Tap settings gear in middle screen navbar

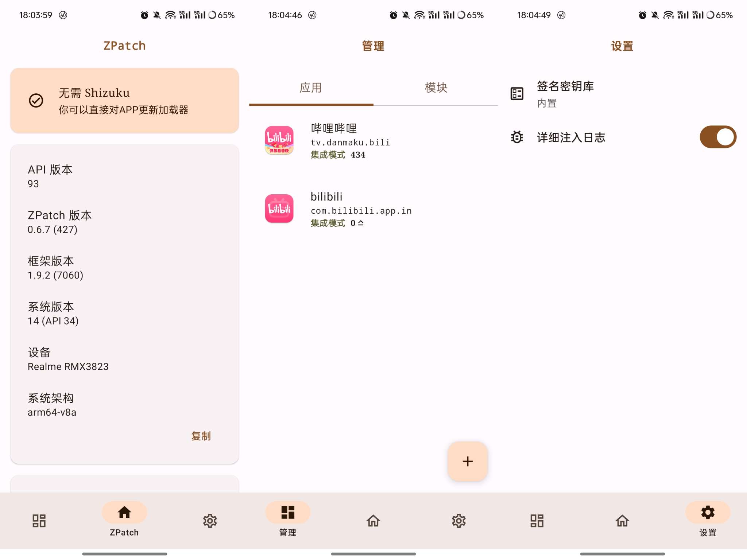click(459, 521)
